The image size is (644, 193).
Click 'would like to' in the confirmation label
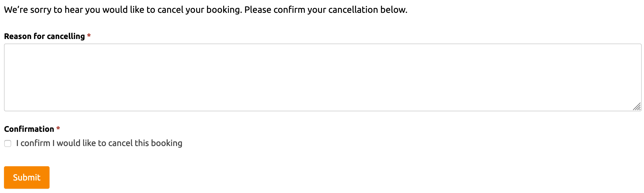tap(81, 143)
